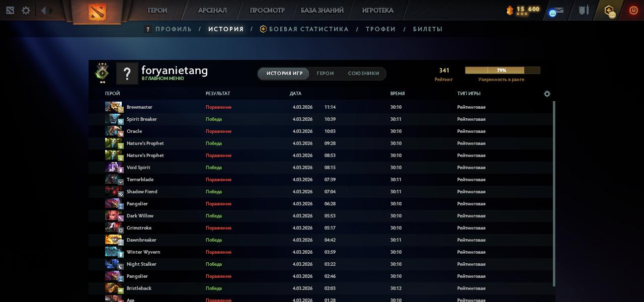Select the Герои segment in match filter
644x302 pixels.
click(x=325, y=73)
